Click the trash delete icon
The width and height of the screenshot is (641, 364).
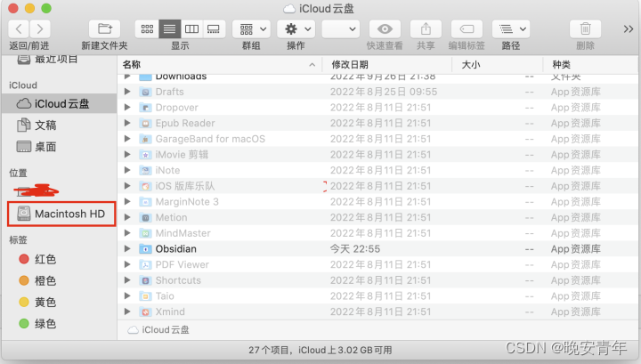pyautogui.click(x=586, y=29)
